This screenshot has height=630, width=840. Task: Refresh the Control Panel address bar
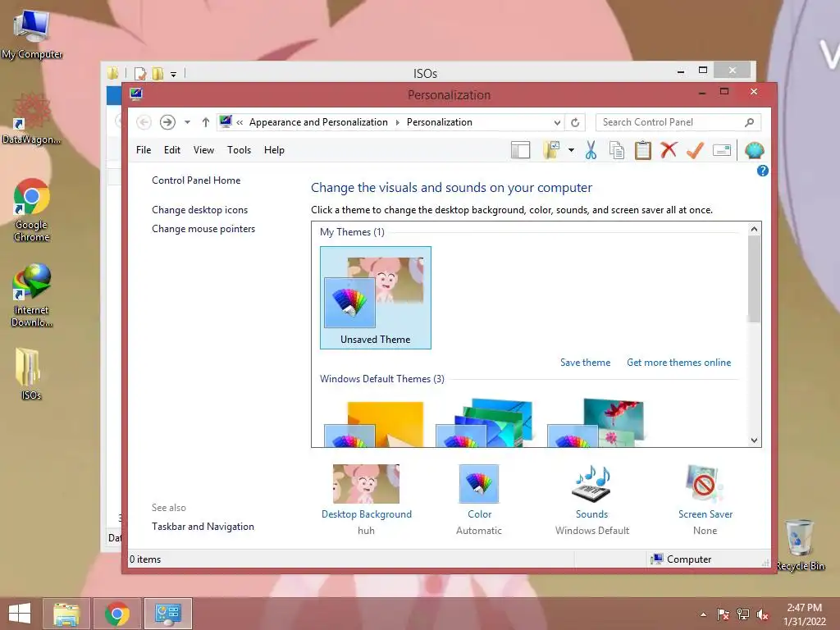pos(575,122)
